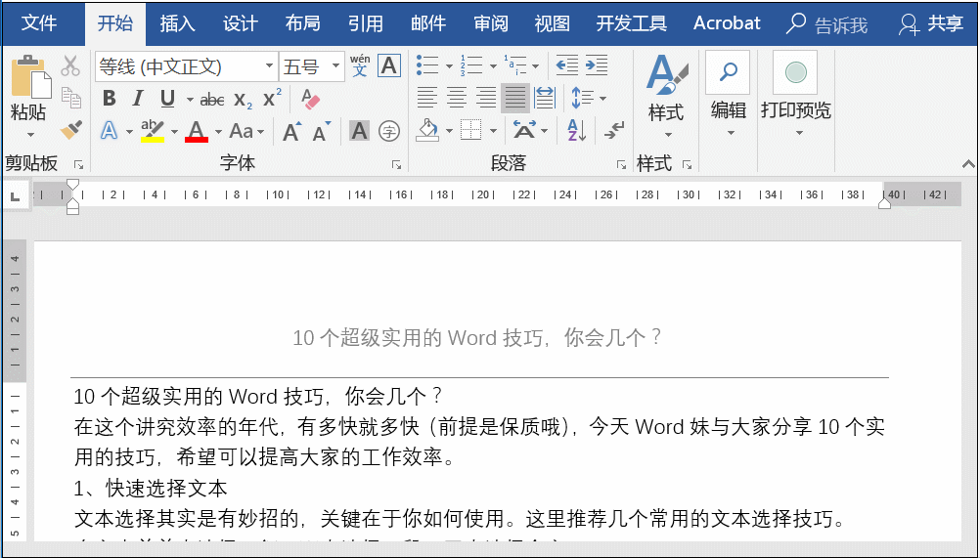Toggle justify alignment
Screen dimensions: 980x558
515,98
